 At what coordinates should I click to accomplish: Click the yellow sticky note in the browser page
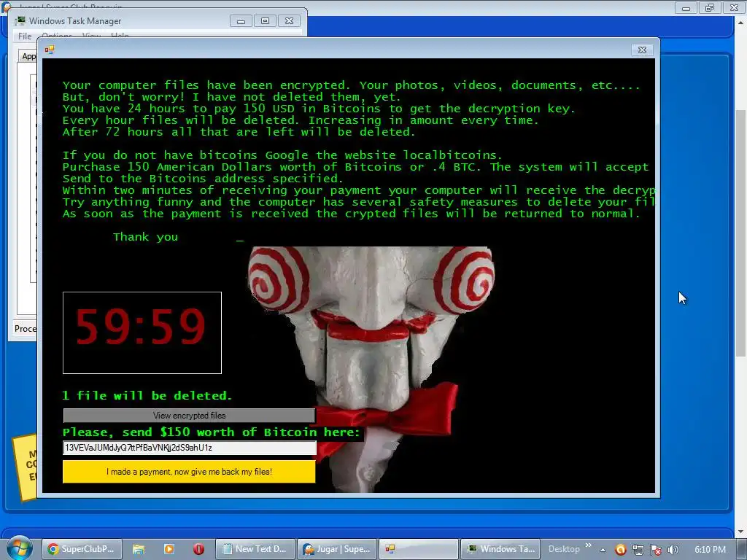25,467
